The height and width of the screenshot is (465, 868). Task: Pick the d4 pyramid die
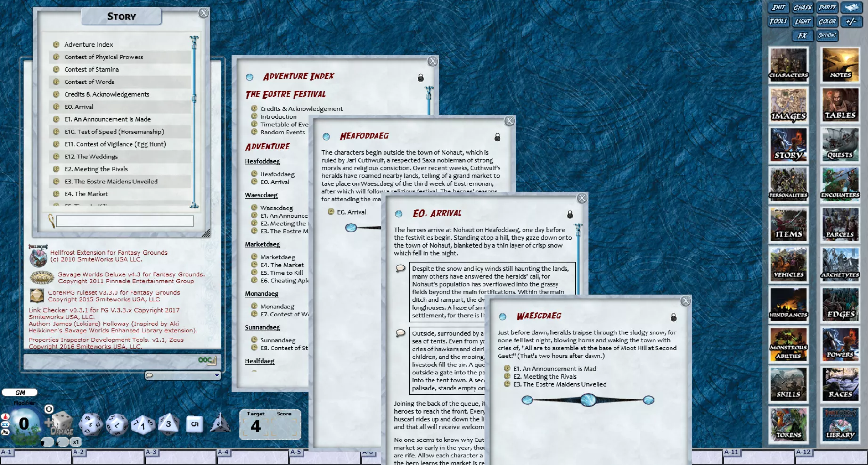click(220, 423)
